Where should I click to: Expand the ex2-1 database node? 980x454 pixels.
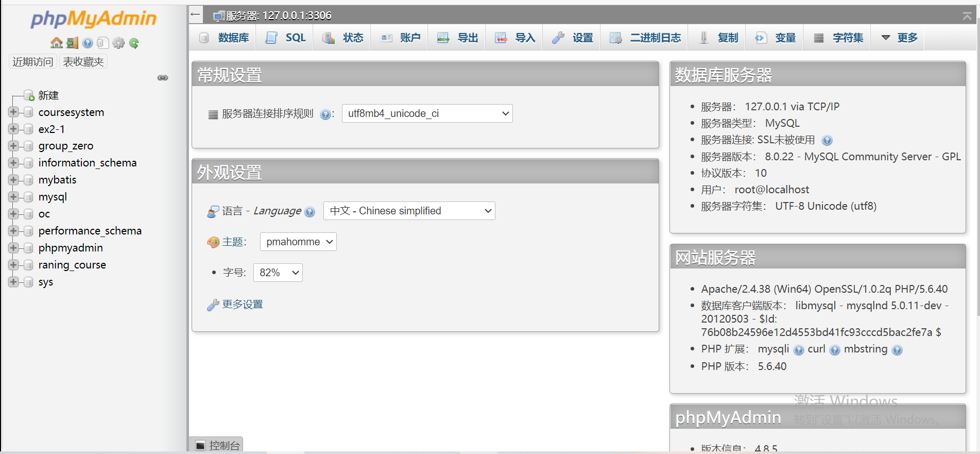[x=13, y=129]
